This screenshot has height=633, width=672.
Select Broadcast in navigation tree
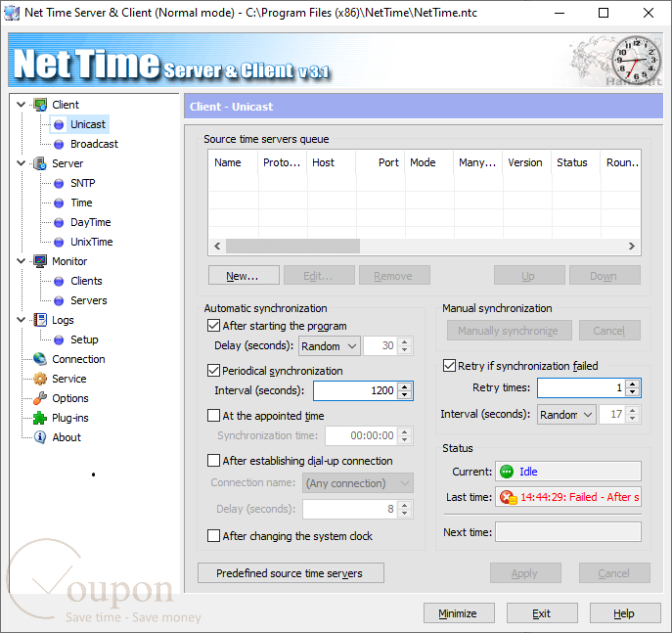click(x=94, y=144)
